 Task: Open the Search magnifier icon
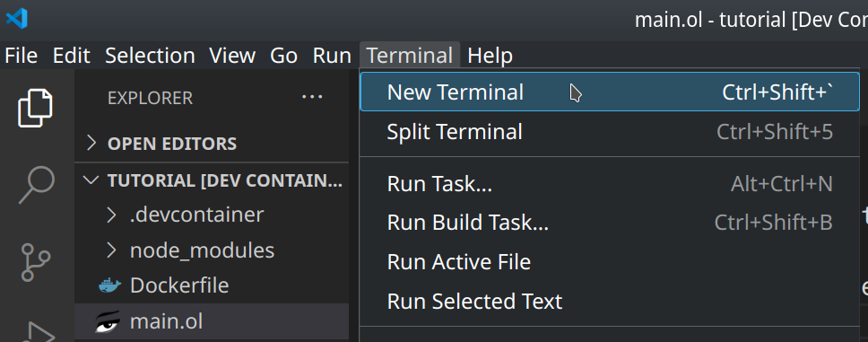click(37, 186)
